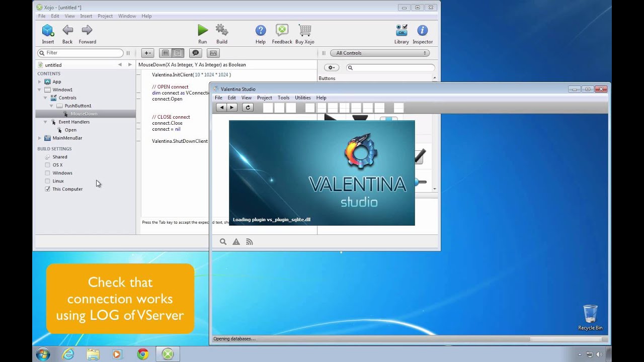The height and width of the screenshot is (362, 644).
Task: Click the Start button on the taskbar
Action: pos(43,354)
